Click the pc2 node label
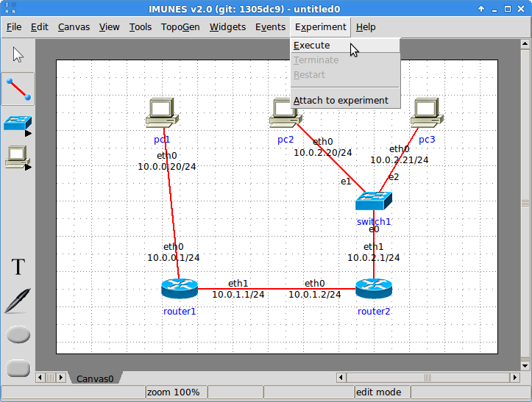Image resolution: width=532 pixels, height=402 pixels. pos(285,140)
